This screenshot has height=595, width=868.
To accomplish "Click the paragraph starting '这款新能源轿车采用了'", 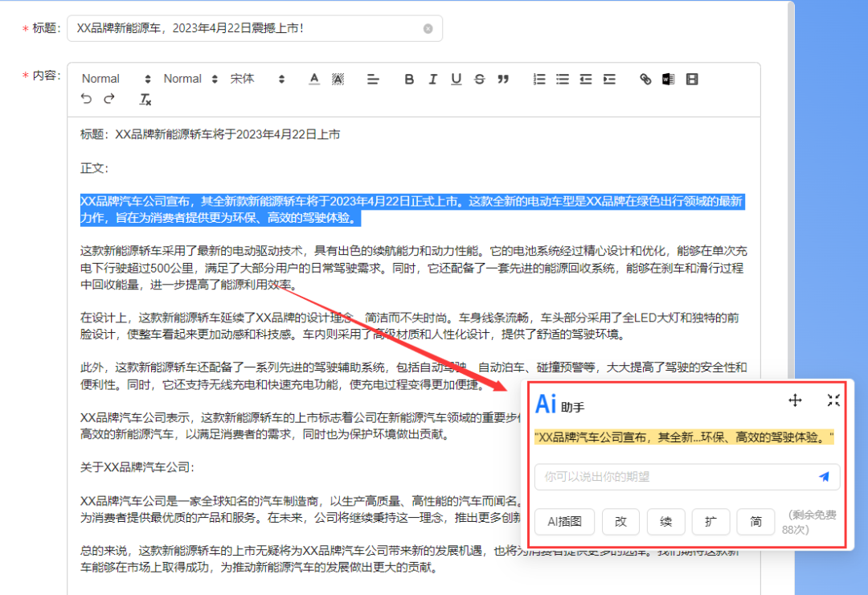I will pos(413,268).
